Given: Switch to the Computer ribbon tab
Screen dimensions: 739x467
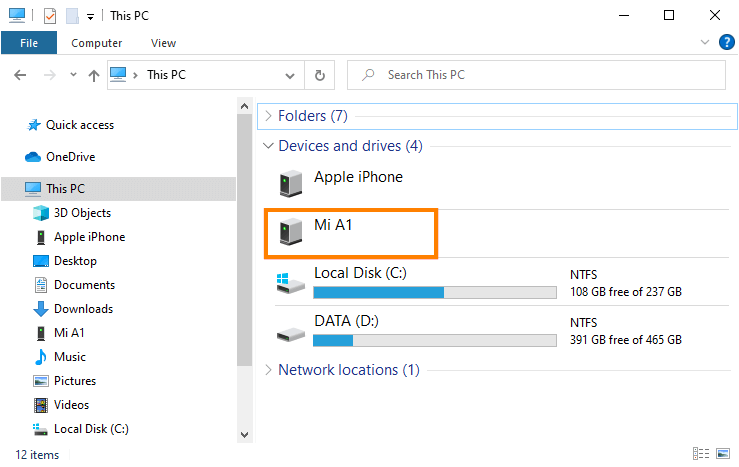Looking at the screenshot, I should pyautogui.click(x=97, y=43).
